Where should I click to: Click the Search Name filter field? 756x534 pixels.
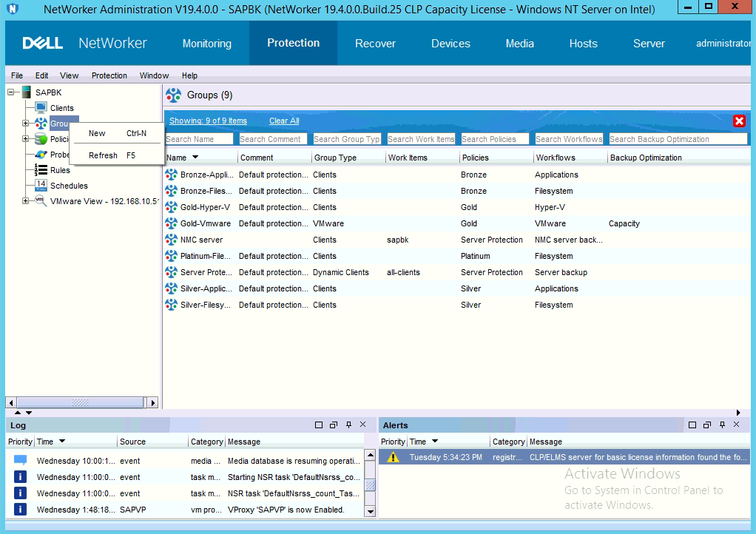click(199, 139)
